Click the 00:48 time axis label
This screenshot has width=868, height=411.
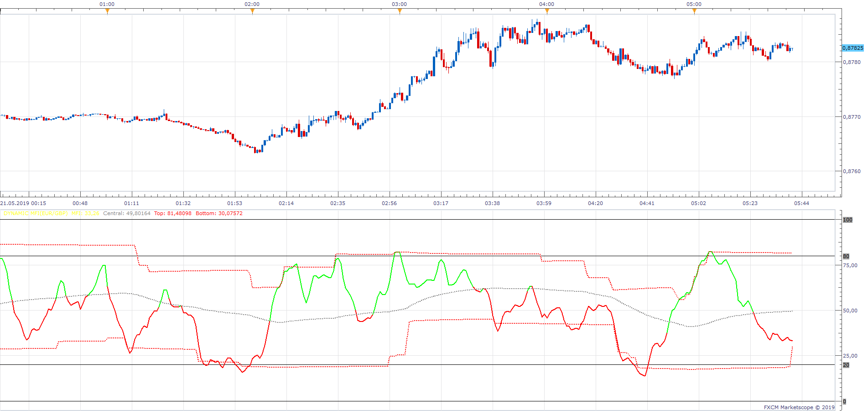point(80,203)
